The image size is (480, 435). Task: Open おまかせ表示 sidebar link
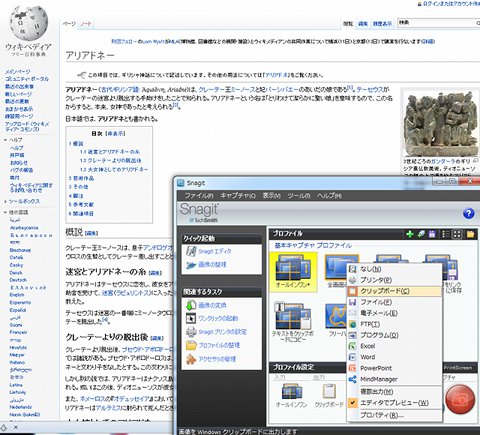pos(19,109)
